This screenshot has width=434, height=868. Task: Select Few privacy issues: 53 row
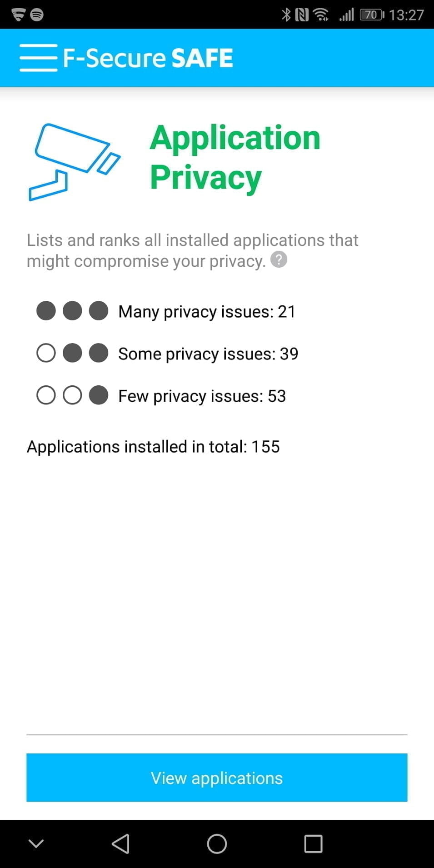point(202,396)
